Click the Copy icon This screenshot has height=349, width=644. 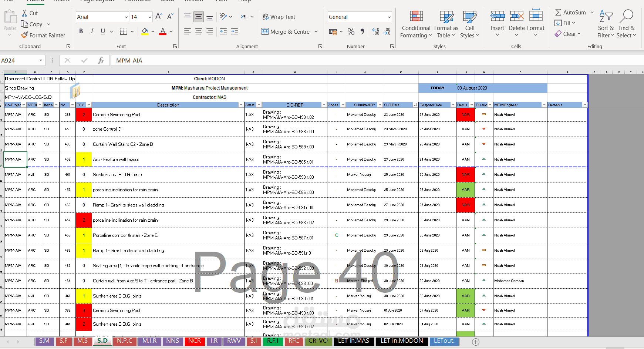(x=24, y=24)
